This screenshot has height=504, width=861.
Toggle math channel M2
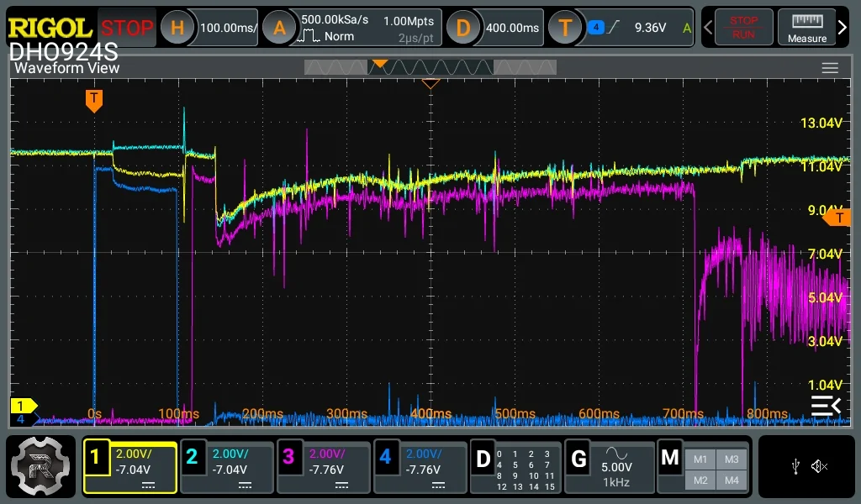(700, 480)
